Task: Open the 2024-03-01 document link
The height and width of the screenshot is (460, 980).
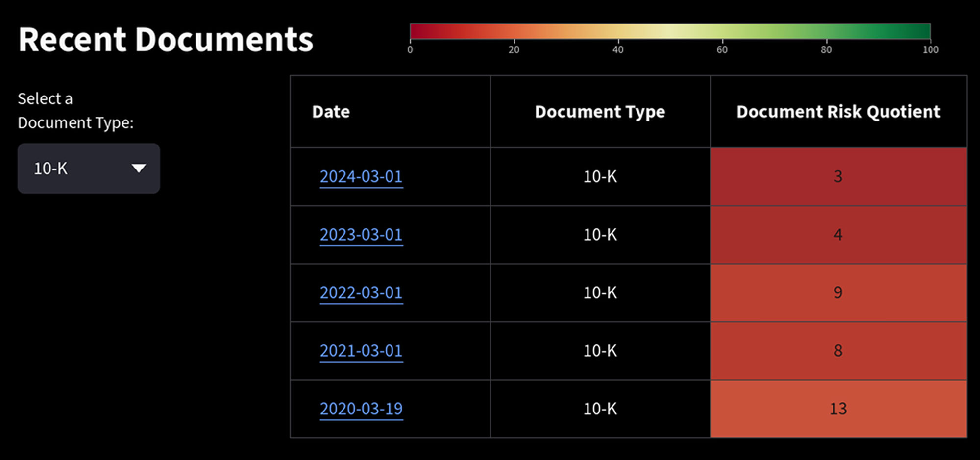Action: [361, 176]
